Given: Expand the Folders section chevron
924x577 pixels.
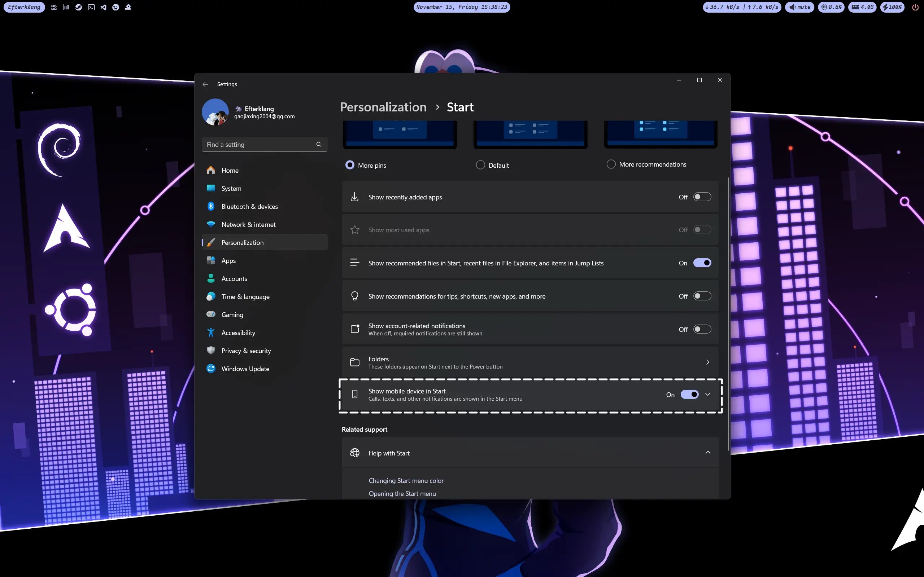Looking at the screenshot, I should coord(708,362).
